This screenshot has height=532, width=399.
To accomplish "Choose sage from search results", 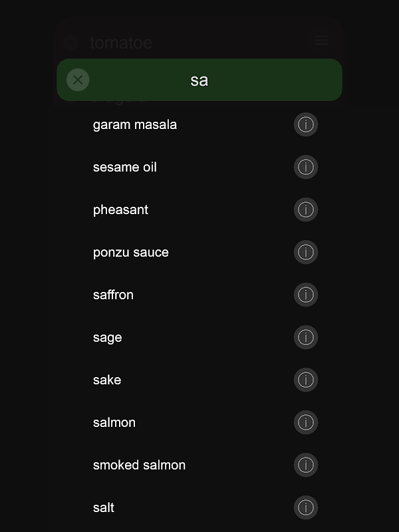I will [107, 337].
